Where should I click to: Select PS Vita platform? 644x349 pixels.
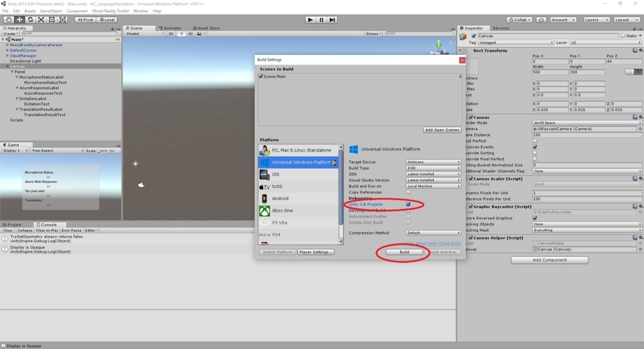[x=298, y=223]
